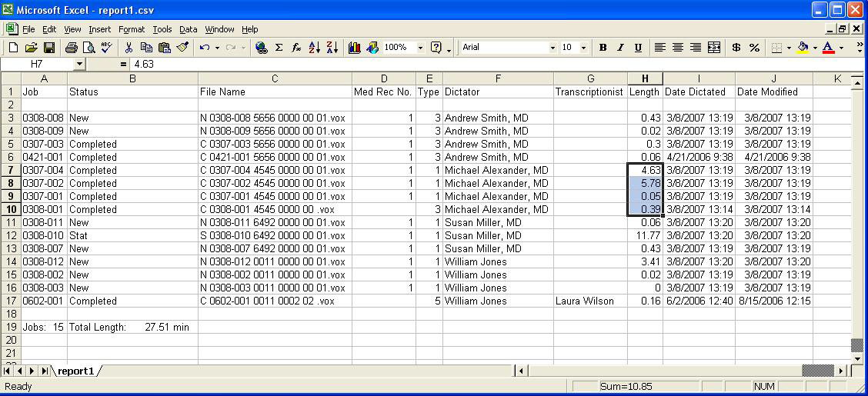Expand the Font Color dropdown arrow

tap(841, 48)
